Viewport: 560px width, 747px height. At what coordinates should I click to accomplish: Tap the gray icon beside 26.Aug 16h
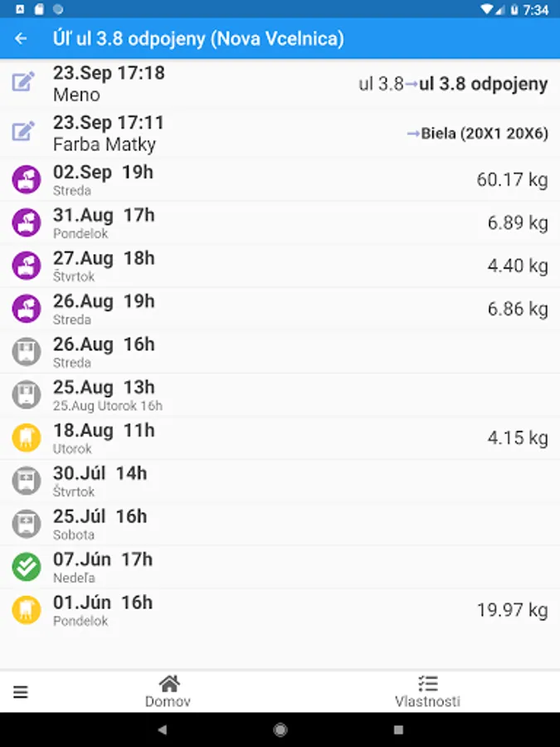pos(27,352)
